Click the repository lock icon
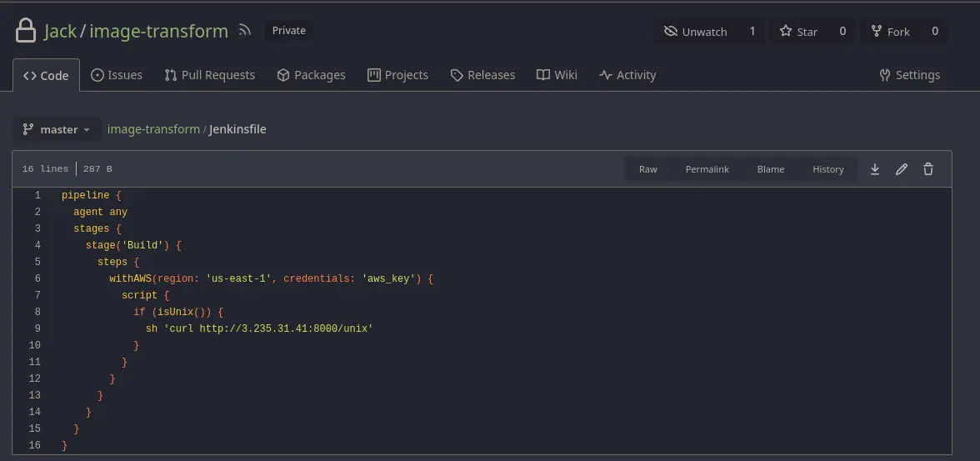The height and width of the screenshot is (461, 980). coord(26,31)
